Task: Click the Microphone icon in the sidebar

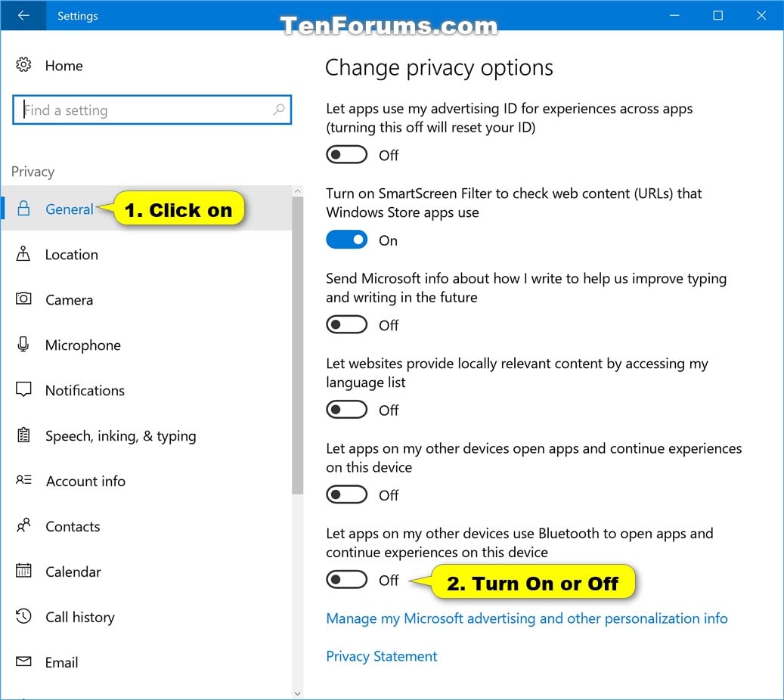Action: (23, 344)
